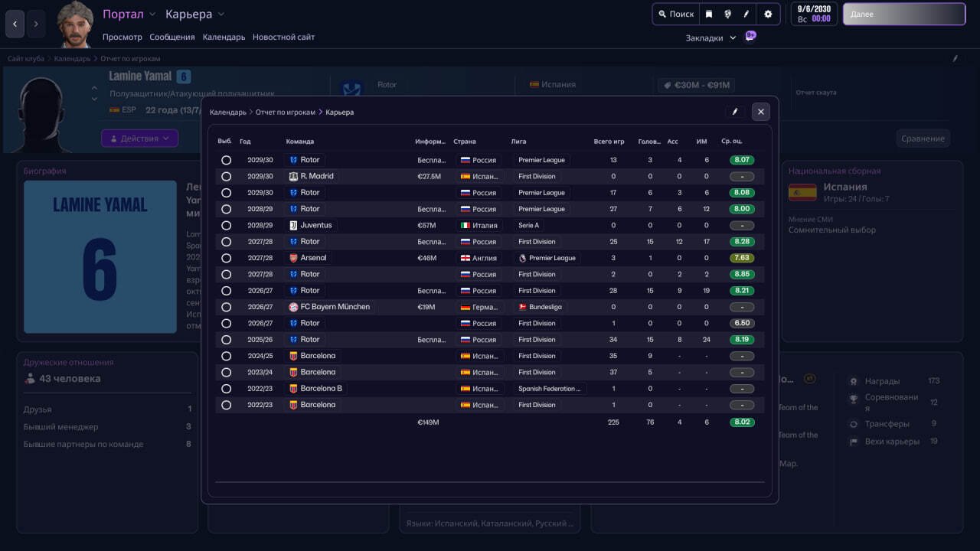Open the Сообщения tab
This screenshot has height=551, width=980.
click(172, 37)
